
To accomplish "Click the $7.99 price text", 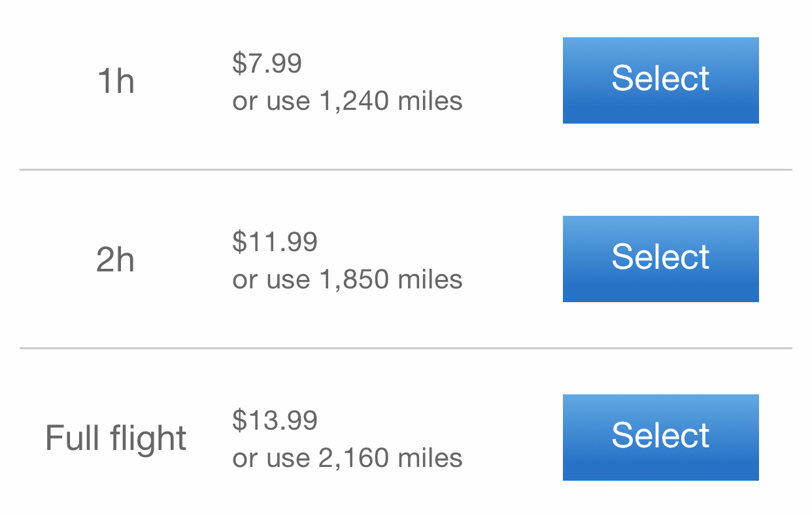I will point(267,63).
